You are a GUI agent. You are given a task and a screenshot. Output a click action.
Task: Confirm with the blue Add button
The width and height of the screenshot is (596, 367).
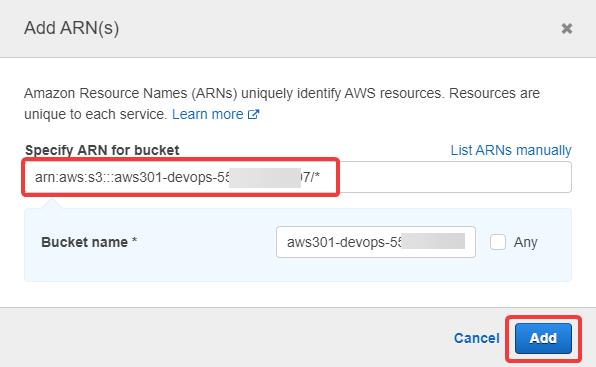click(x=543, y=338)
